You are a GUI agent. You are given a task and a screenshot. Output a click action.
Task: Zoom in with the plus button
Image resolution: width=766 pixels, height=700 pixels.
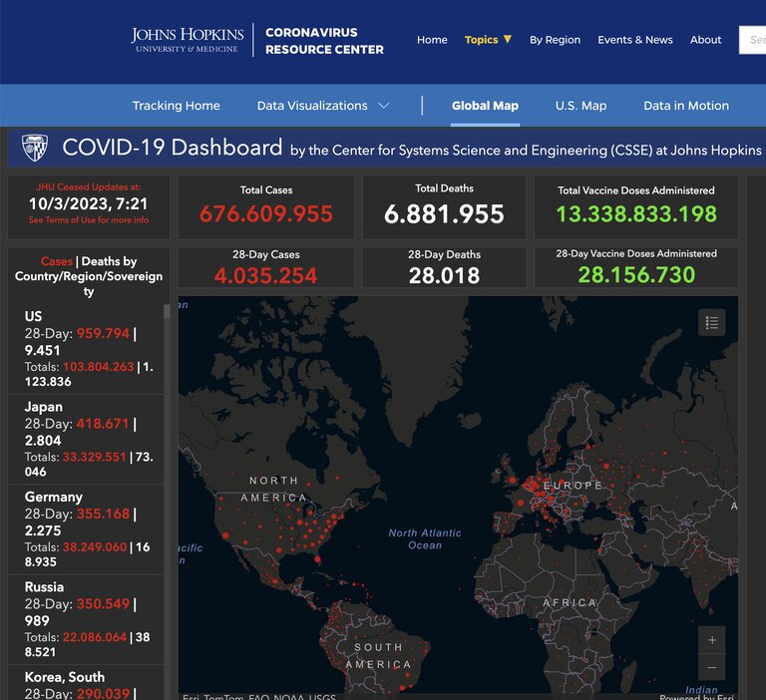coord(711,640)
